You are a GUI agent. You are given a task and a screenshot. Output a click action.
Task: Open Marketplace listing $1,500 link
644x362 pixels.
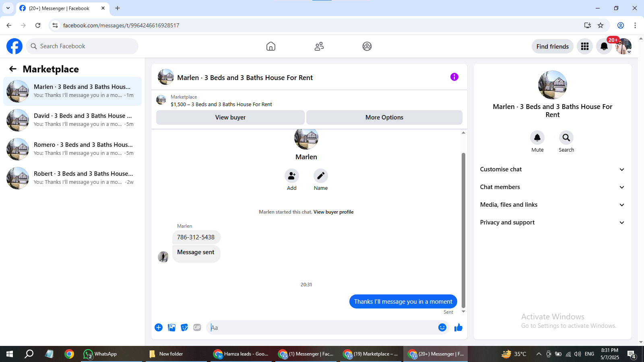point(221,105)
